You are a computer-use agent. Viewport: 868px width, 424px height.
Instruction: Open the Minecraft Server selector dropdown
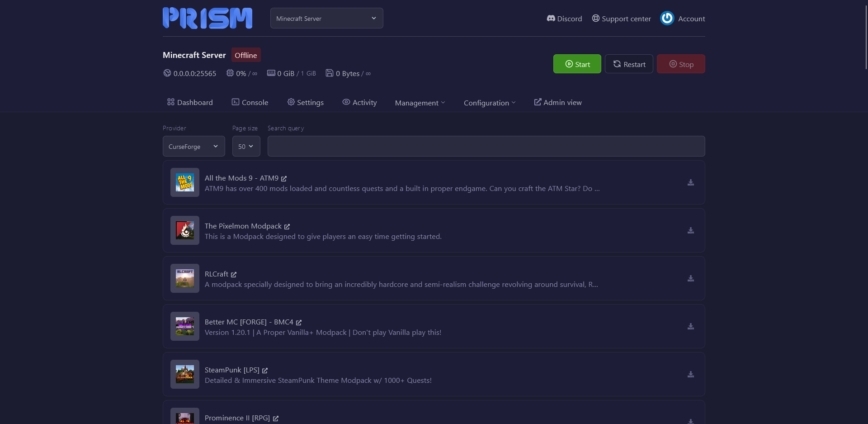326,19
